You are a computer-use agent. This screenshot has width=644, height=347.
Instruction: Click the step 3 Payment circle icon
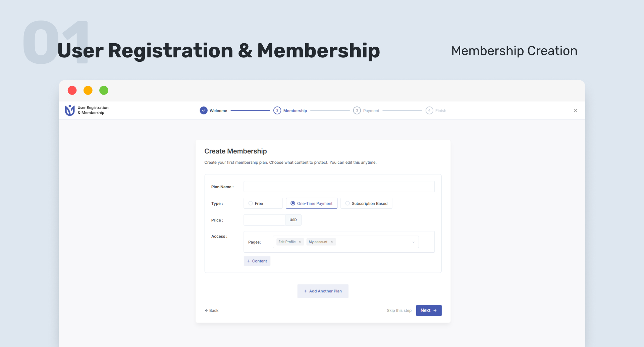[x=357, y=110]
